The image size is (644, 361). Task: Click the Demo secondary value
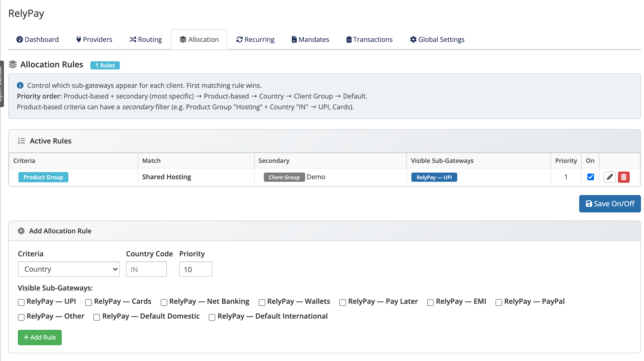(x=316, y=177)
